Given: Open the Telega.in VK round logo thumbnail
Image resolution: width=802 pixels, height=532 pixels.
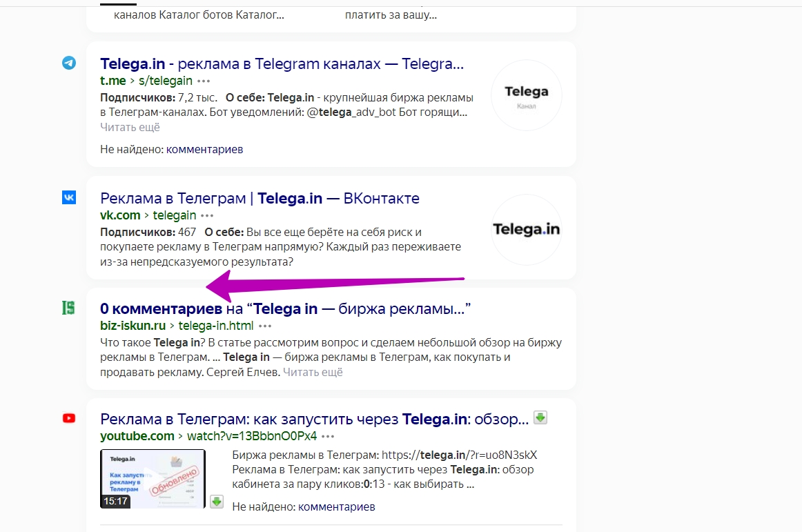Looking at the screenshot, I should [x=527, y=230].
